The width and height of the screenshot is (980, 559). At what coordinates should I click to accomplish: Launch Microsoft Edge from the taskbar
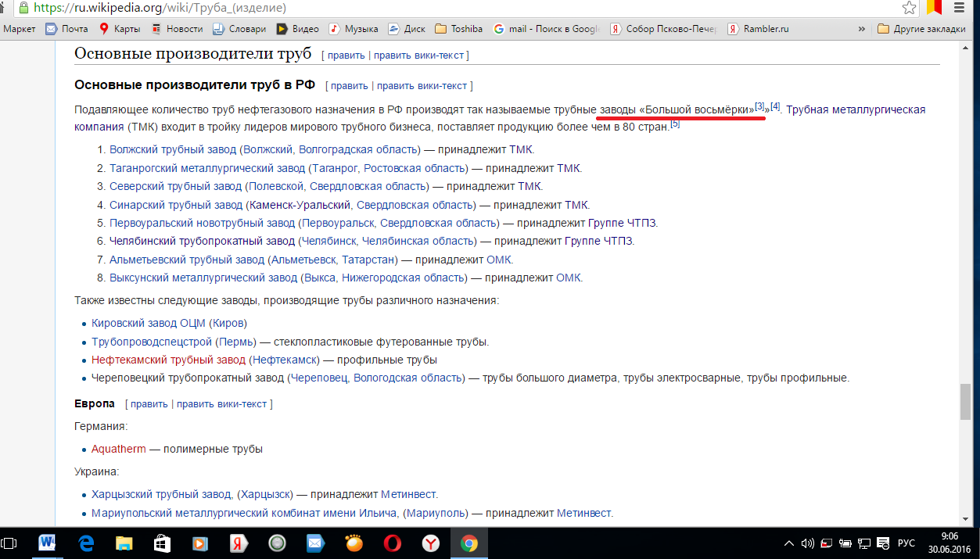[86, 543]
